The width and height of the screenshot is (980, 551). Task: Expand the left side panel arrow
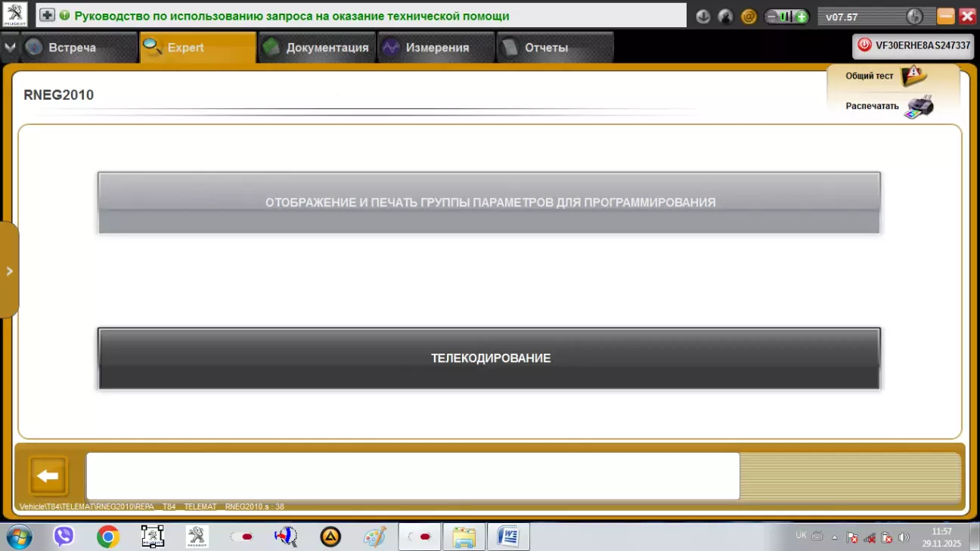point(9,271)
